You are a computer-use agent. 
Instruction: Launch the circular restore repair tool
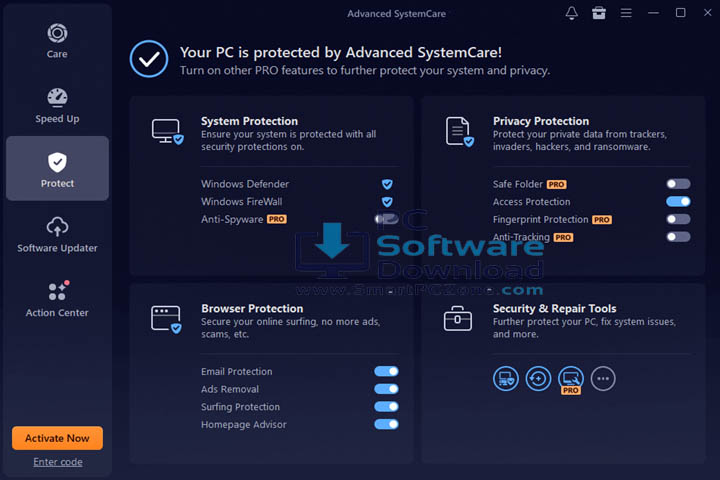pos(538,378)
